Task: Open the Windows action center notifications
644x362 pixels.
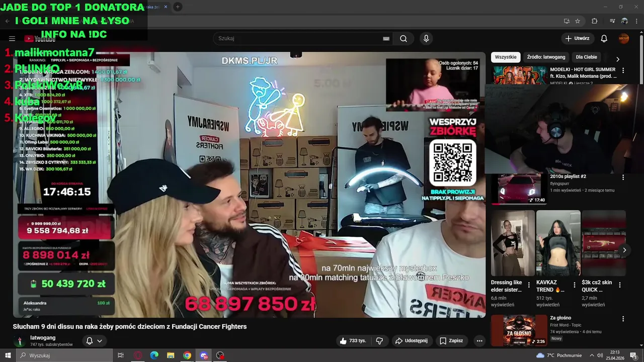Action: (x=634, y=355)
